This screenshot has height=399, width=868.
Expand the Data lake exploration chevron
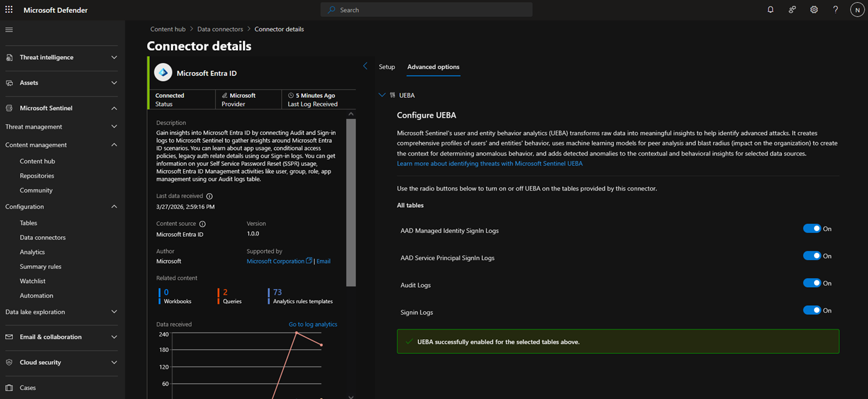click(x=114, y=312)
